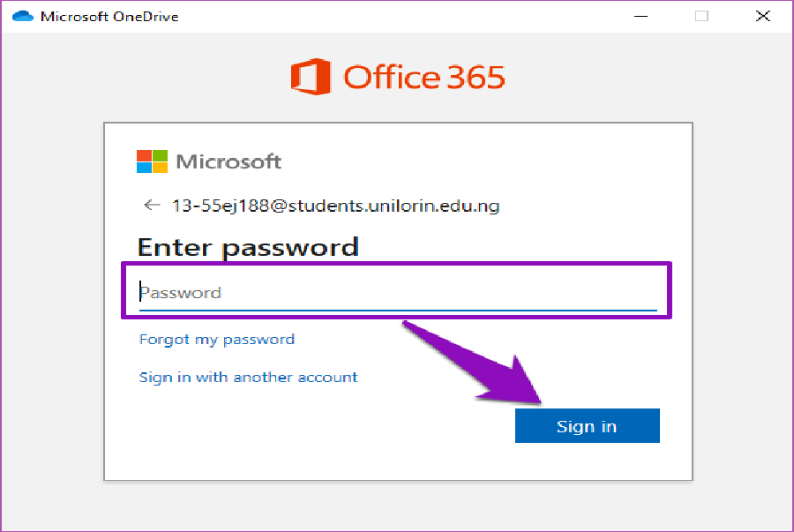The height and width of the screenshot is (532, 794).
Task: Click the green square of Microsoft logo
Action: click(x=160, y=155)
